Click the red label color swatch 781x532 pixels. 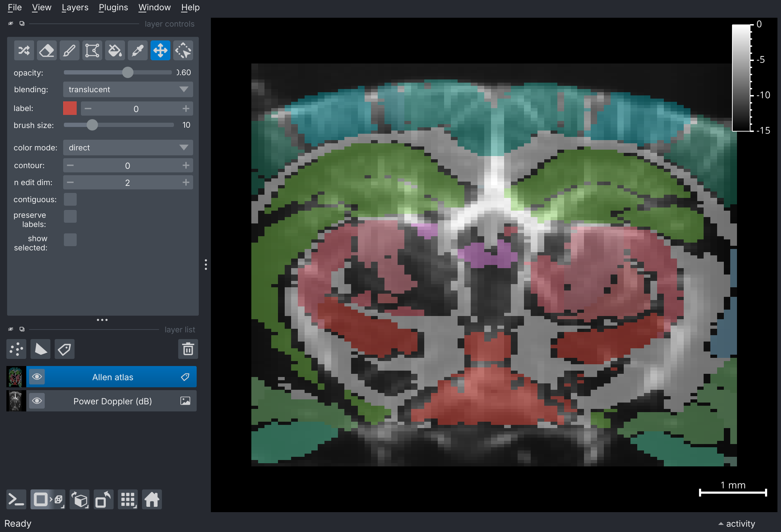70,108
